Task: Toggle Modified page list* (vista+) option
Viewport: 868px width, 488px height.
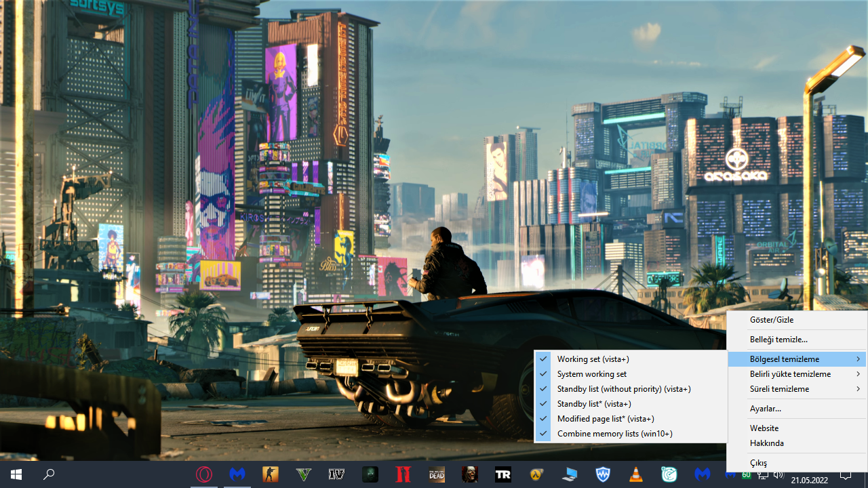Action: point(631,419)
